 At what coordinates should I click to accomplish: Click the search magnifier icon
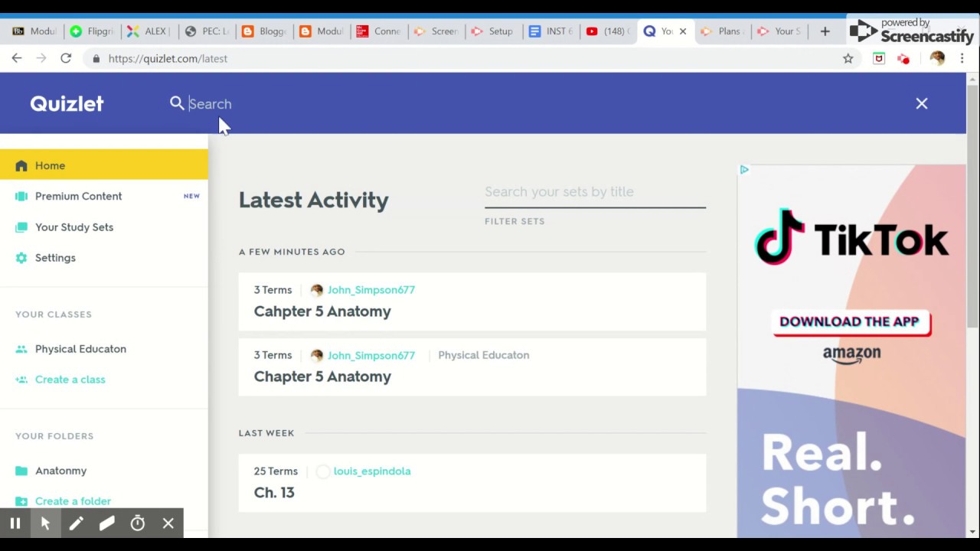pyautogui.click(x=177, y=103)
